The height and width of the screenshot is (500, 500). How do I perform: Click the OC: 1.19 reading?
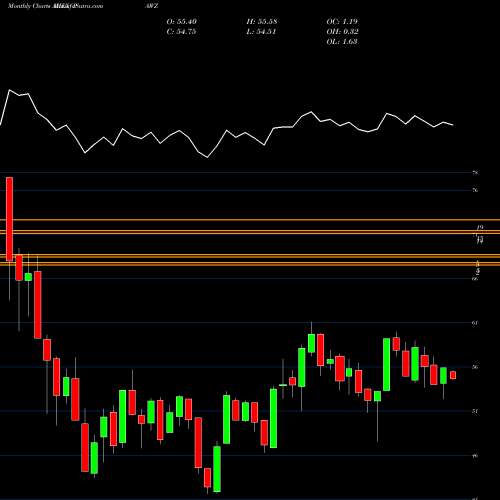coord(342,22)
